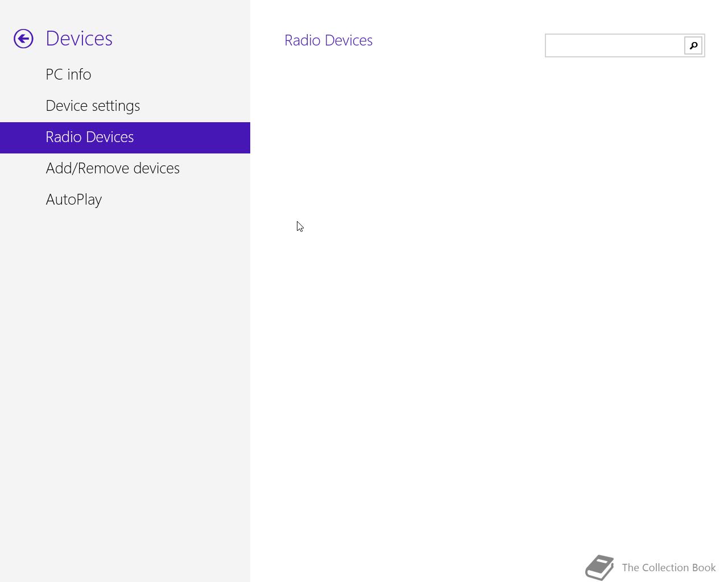Screen dimensions: 728x582
Task: Click the magnifier search button
Action: click(693, 45)
